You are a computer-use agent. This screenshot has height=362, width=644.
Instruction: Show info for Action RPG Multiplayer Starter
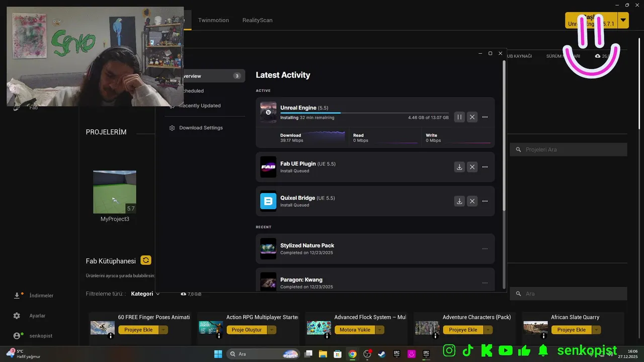click(219, 336)
